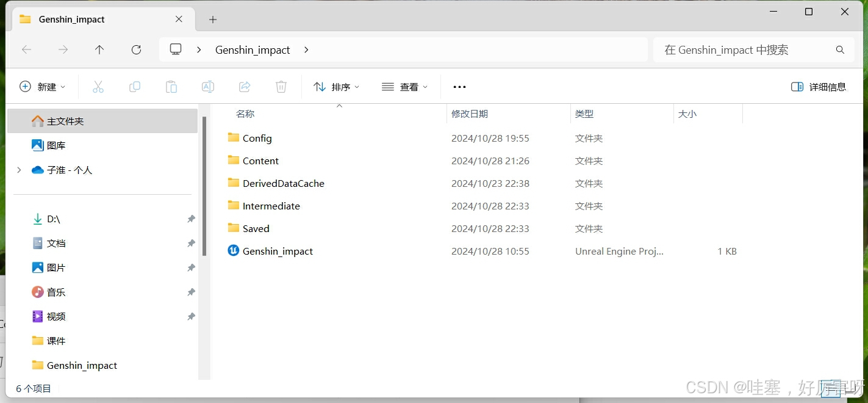This screenshot has width=868, height=403.
Task: Click the sidebar vertical scrollbar
Action: point(204,186)
